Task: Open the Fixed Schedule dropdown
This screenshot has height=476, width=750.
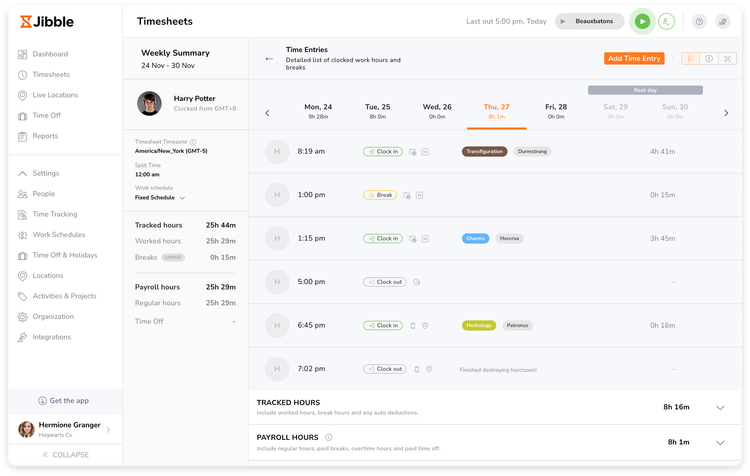Action: pos(160,198)
